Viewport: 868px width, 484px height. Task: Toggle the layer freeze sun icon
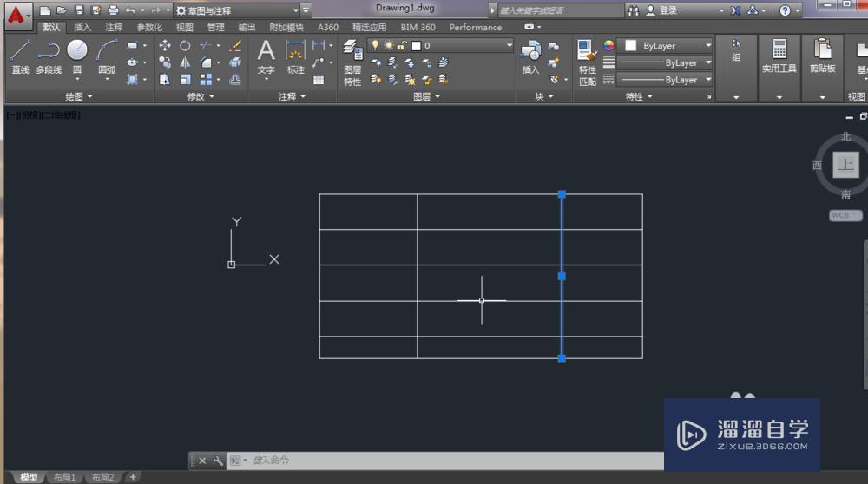[388, 45]
